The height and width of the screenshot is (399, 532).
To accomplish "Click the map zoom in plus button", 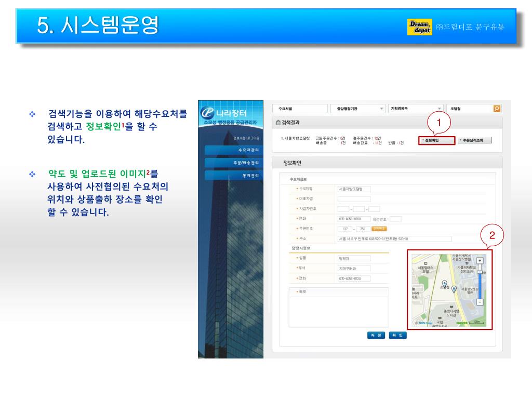I will 480,261.
